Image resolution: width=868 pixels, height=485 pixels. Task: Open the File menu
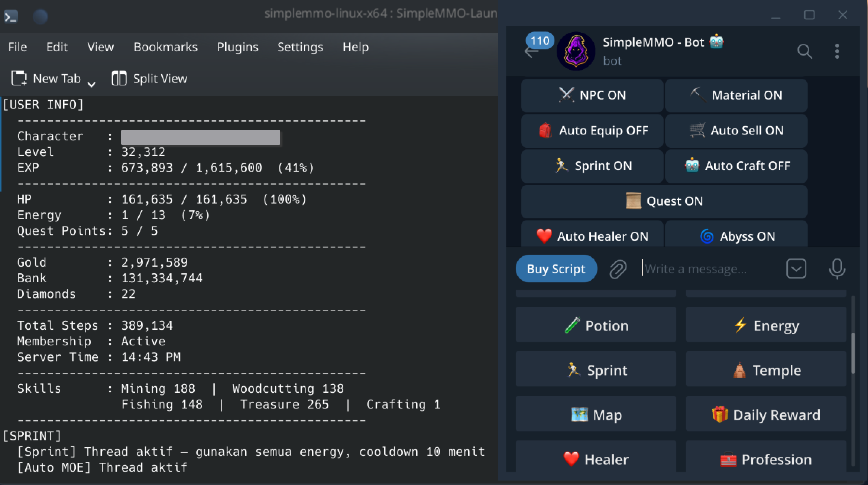point(17,47)
